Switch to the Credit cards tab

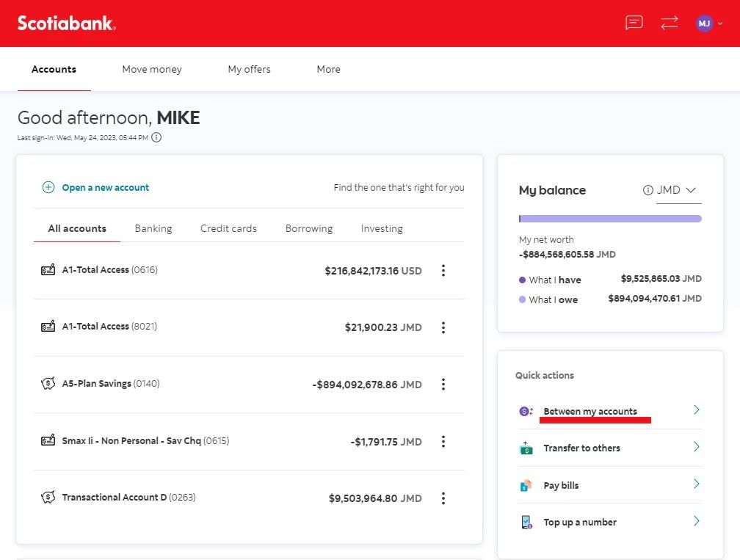click(x=228, y=228)
